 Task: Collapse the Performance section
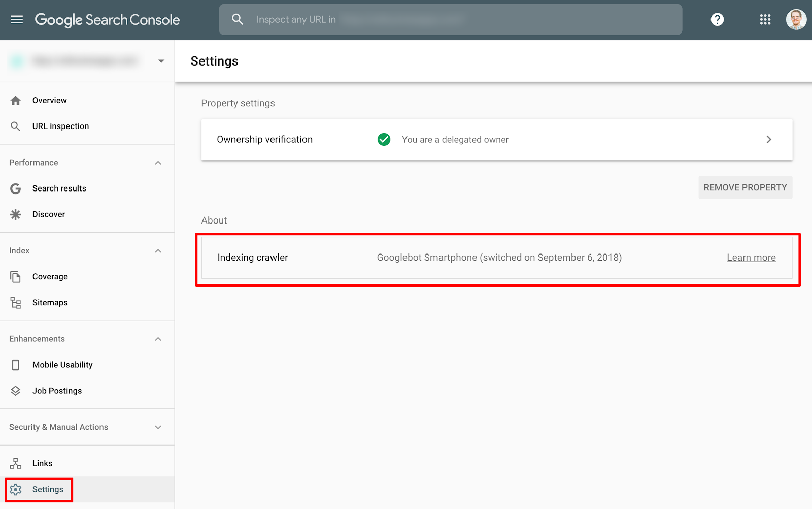158,163
